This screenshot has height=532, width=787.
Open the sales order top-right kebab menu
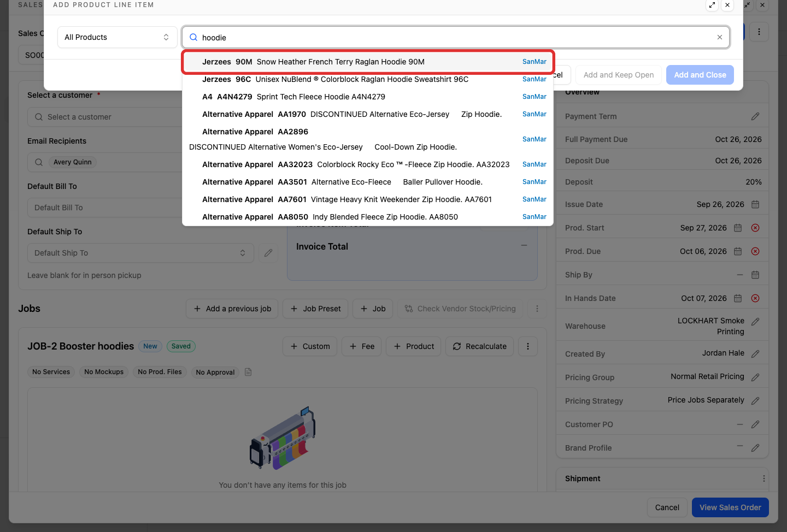759,32
